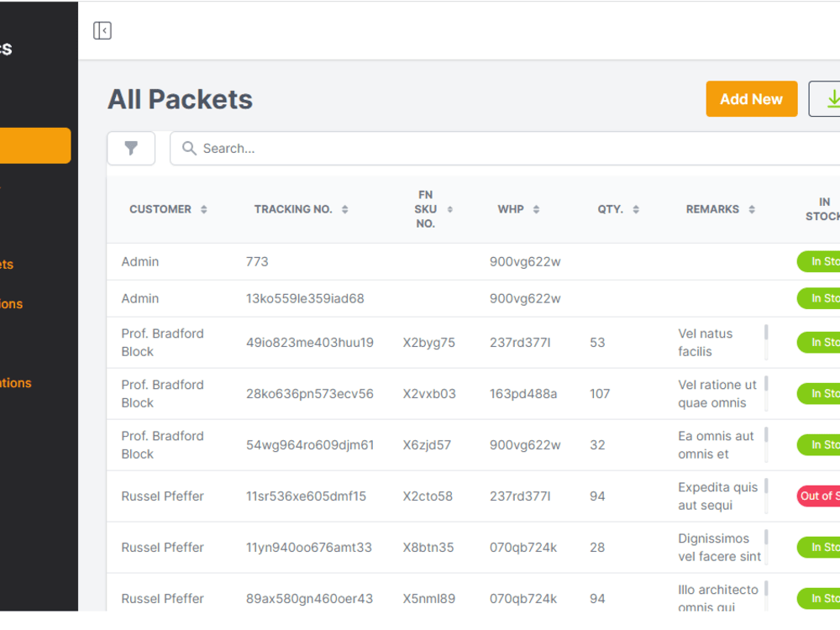Toggle sorting on the Remarks column
840x630 pixels.
(750, 209)
